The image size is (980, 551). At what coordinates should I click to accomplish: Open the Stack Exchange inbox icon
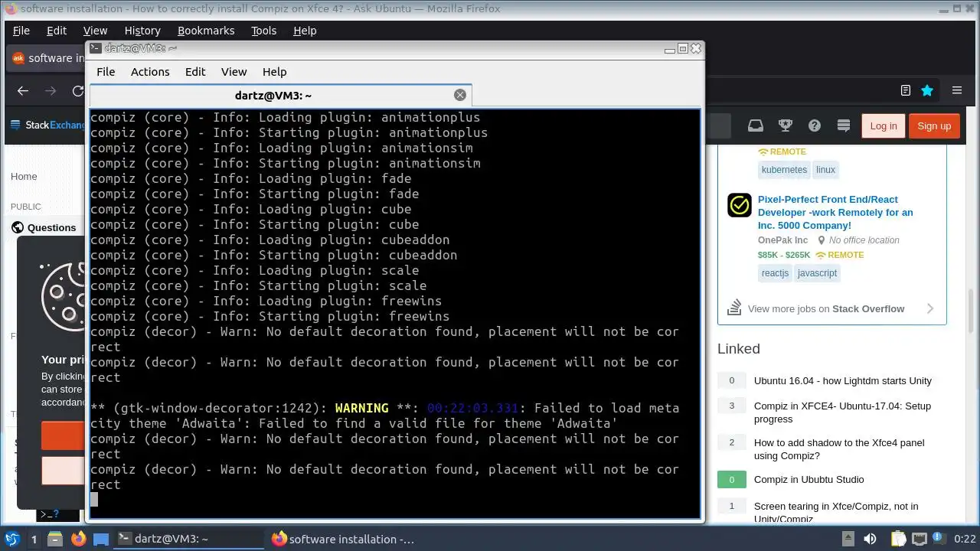(x=756, y=126)
